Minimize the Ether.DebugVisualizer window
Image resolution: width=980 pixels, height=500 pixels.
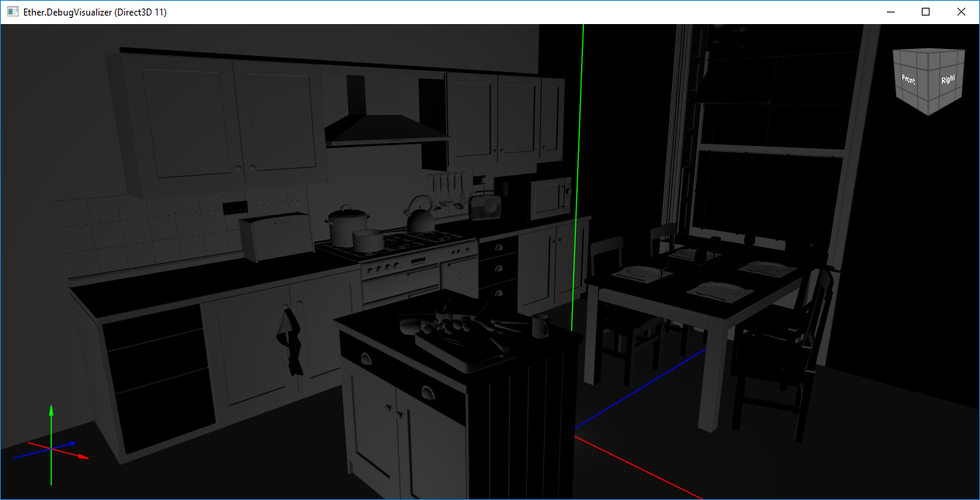coord(889,12)
